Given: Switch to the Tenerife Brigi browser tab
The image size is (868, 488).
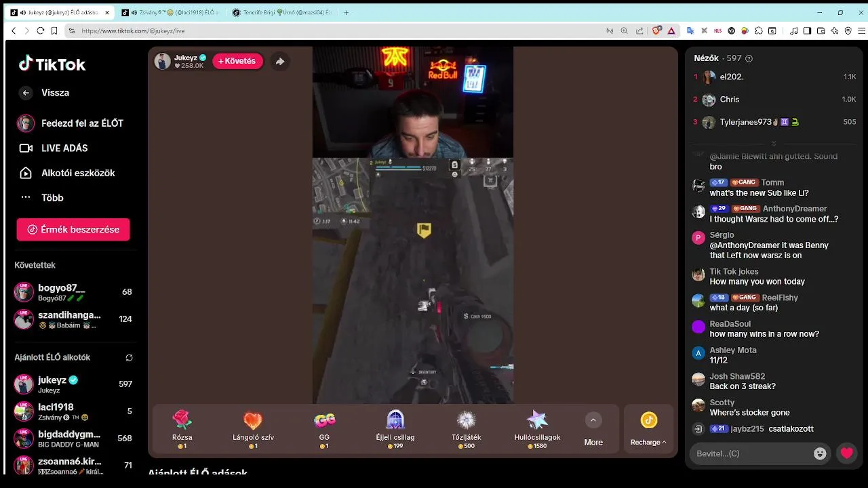Looking at the screenshot, I should (x=281, y=13).
